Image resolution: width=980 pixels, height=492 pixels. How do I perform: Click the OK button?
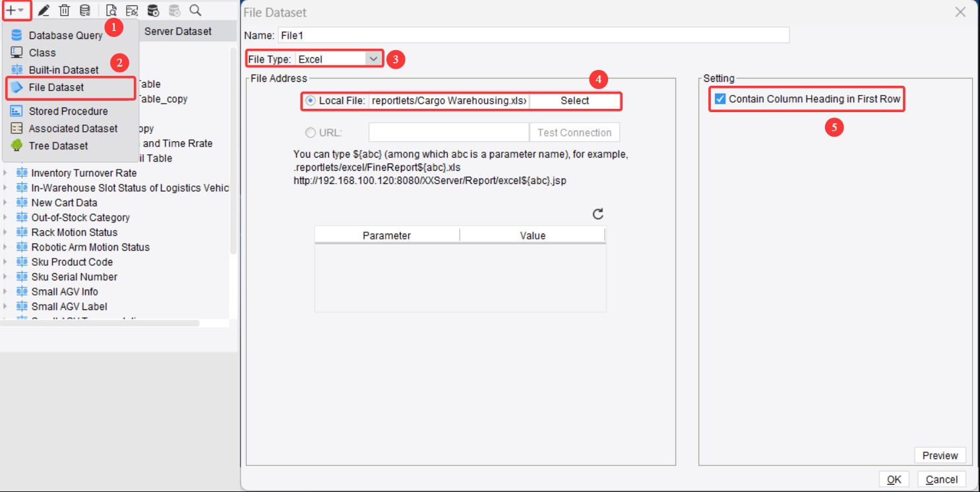[x=894, y=479]
